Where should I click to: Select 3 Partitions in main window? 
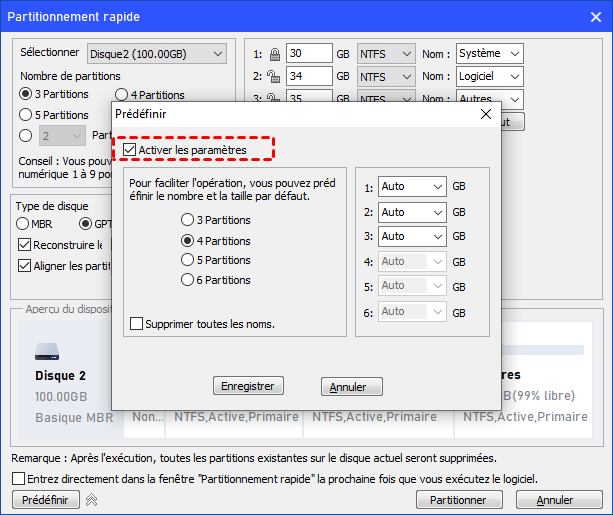point(25,94)
